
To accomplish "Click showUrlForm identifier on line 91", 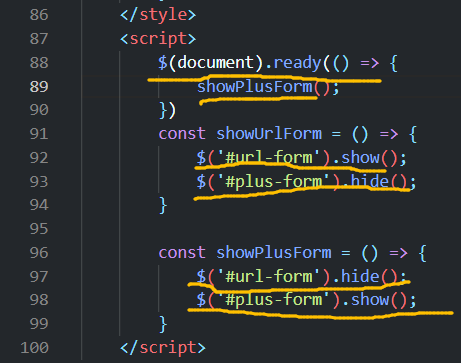I will [x=269, y=134].
